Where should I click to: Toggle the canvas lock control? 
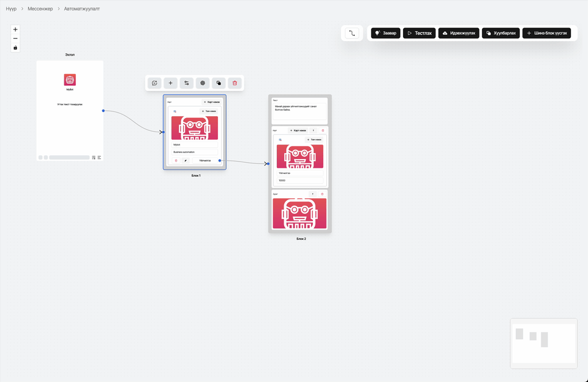click(x=15, y=48)
